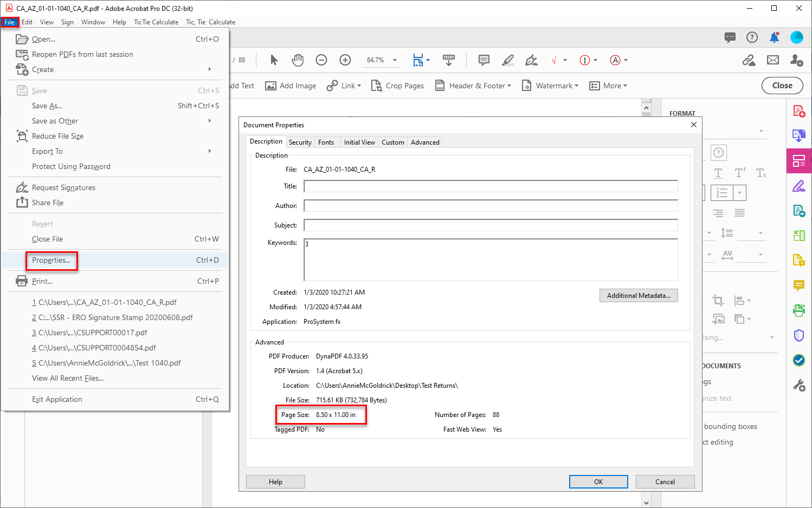Image resolution: width=812 pixels, height=508 pixels.
Task: Choose Print... from File menu
Action: (42, 281)
